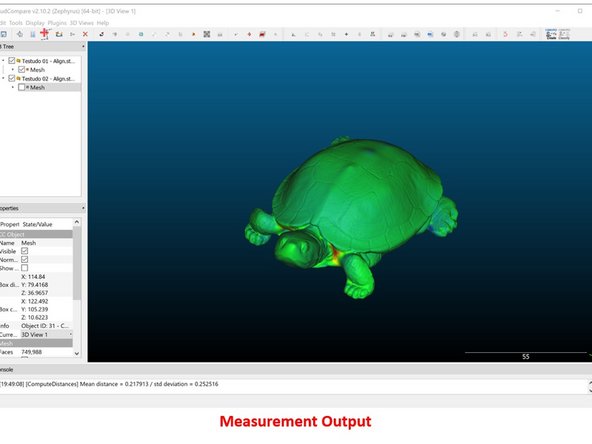Click the red segment tool icon

[x=262, y=34]
